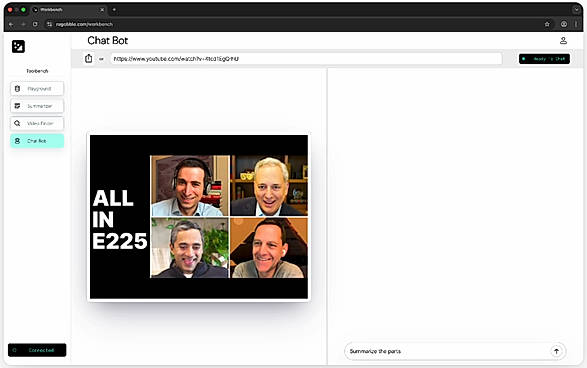
Task: Click the ALL IN E225 video thumbnail
Action: pos(199,217)
